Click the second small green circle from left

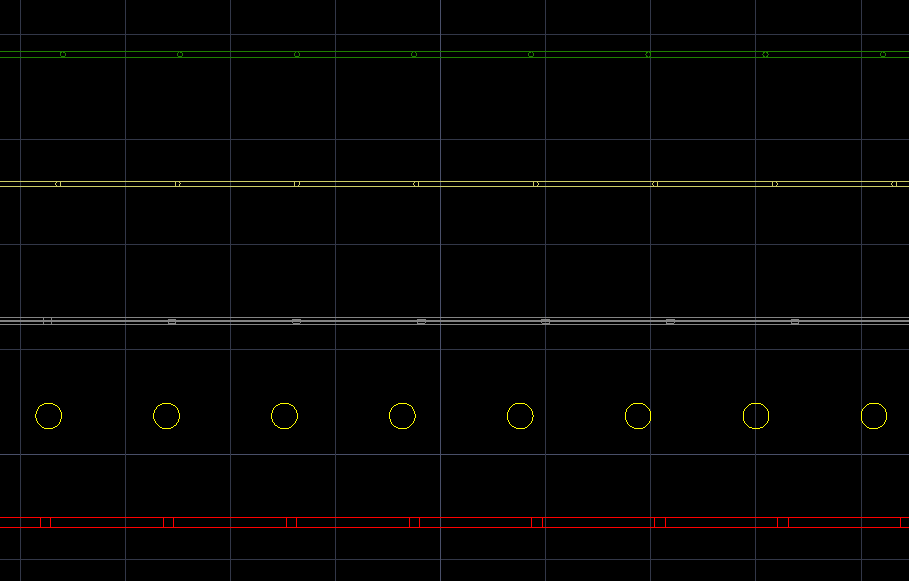pyautogui.click(x=180, y=54)
